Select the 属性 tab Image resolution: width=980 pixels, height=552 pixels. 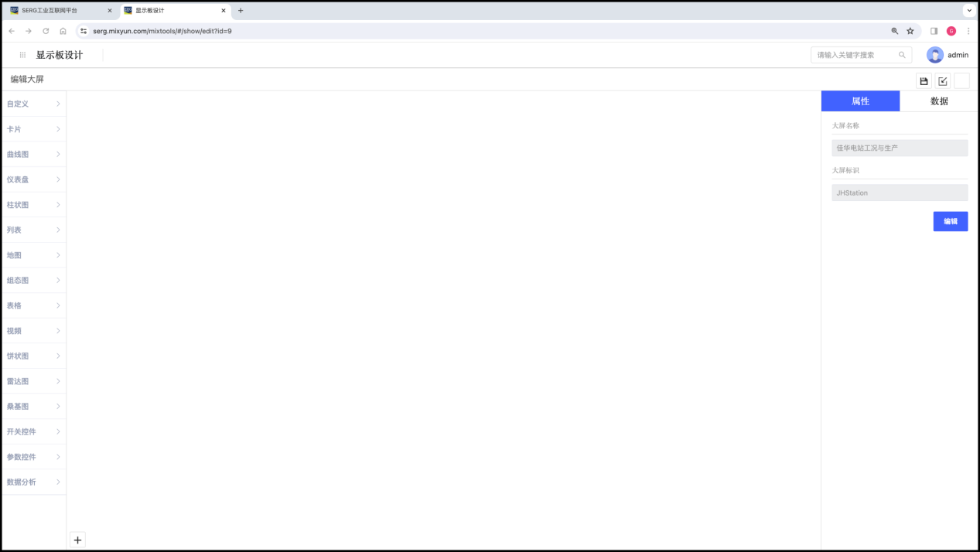(860, 101)
